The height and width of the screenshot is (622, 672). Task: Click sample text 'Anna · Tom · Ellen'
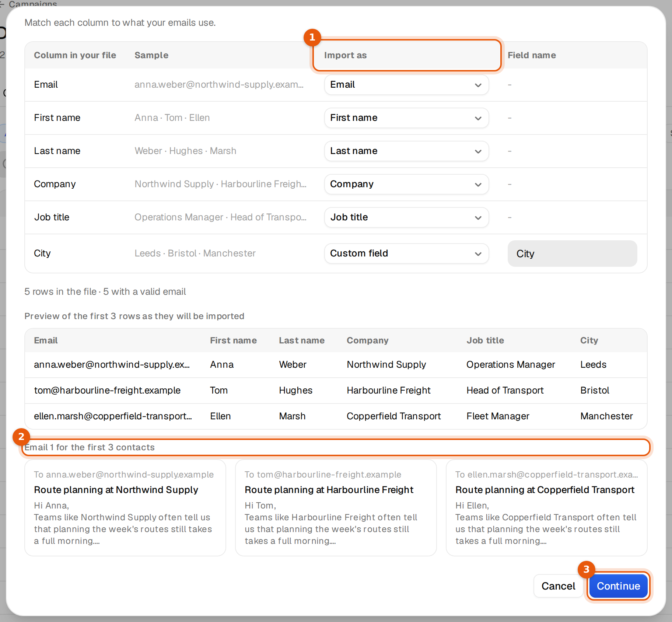coord(172,118)
